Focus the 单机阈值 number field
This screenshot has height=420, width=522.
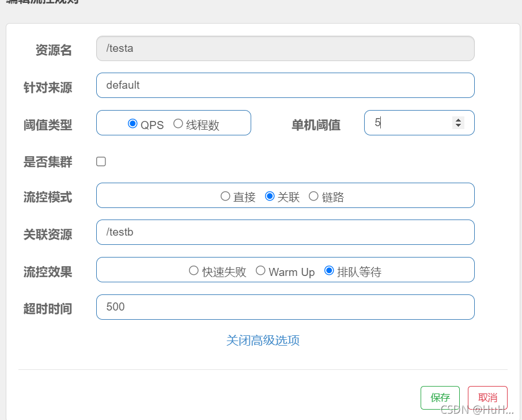coord(419,123)
